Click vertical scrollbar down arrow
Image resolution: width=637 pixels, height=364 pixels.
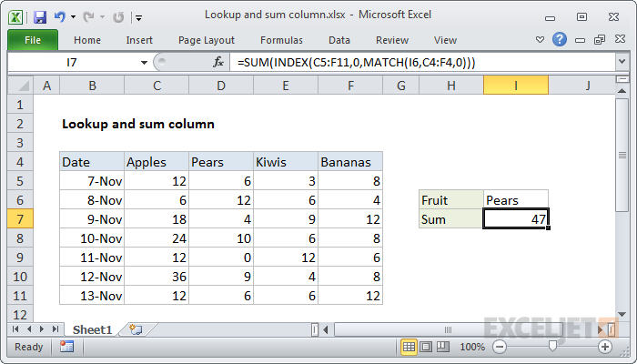[x=622, y=314]
